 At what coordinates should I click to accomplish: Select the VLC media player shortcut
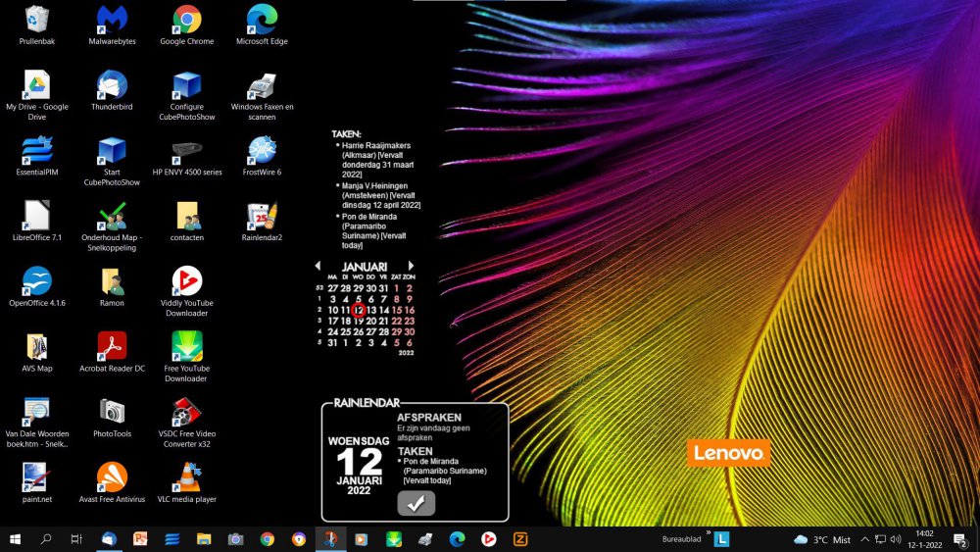(186, 478)
